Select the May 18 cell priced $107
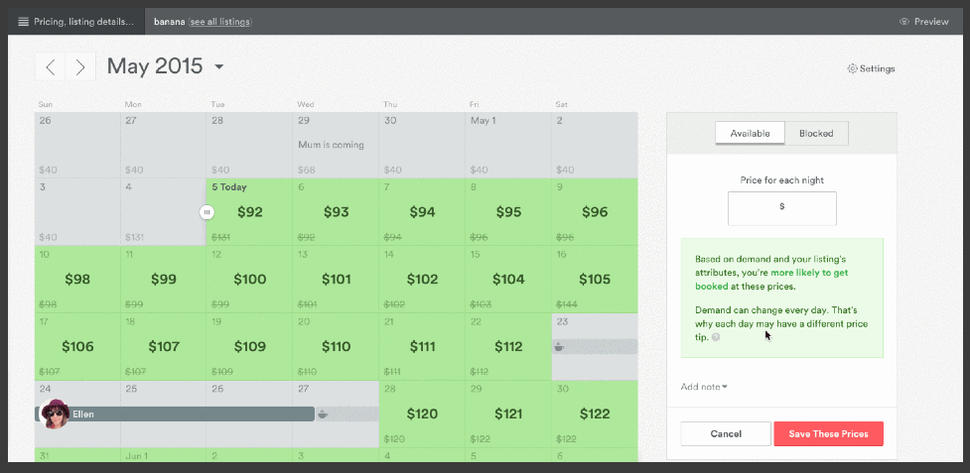The width and height of the screenshot is (970, 473). pyautogui.click(x=163, y=347)
